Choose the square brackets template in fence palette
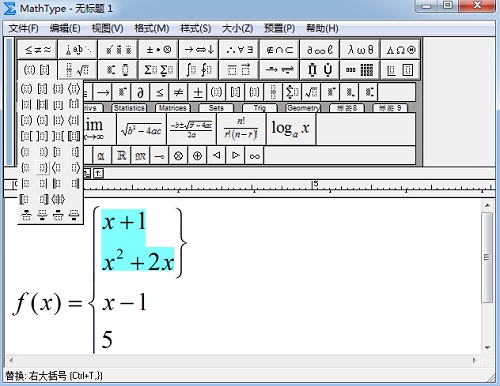The width and height of the screenshot is (500, 386). click(x=42, y=89)
